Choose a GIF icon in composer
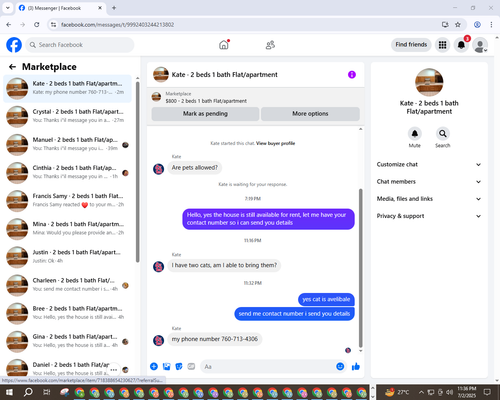 click(191, 367)
